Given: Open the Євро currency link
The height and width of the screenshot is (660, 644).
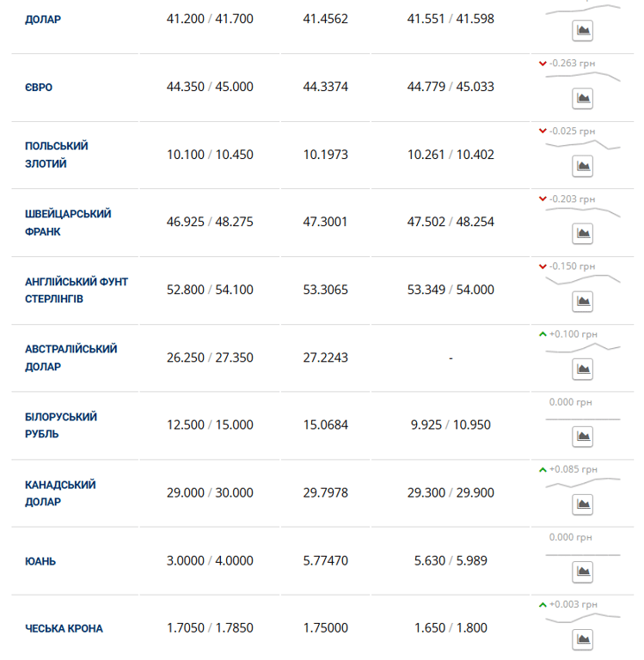Looking at the screenshot, I should point(39,87).
